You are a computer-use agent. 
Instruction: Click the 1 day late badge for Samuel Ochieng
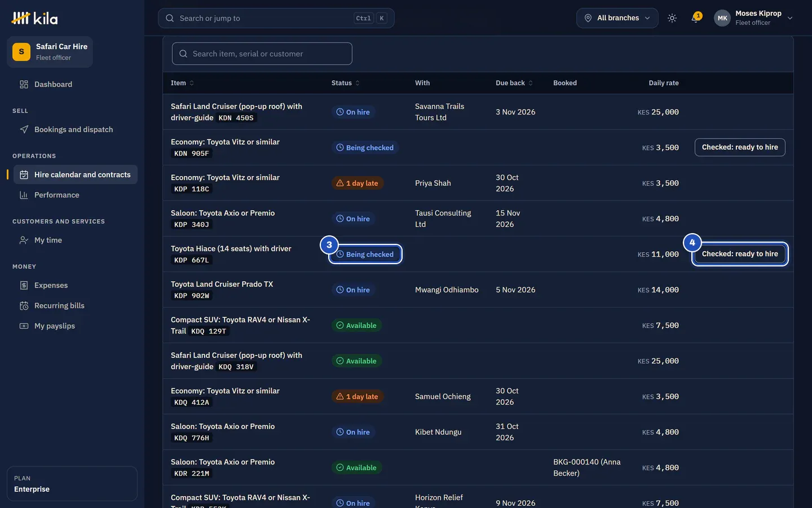(x=358, y=397)
